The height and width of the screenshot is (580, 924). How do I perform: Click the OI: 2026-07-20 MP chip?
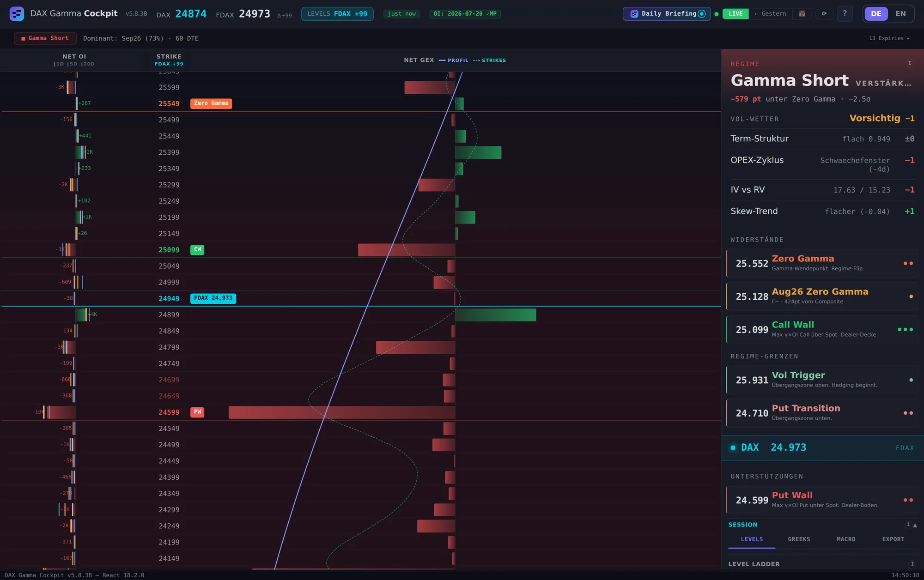click(465, 14)
